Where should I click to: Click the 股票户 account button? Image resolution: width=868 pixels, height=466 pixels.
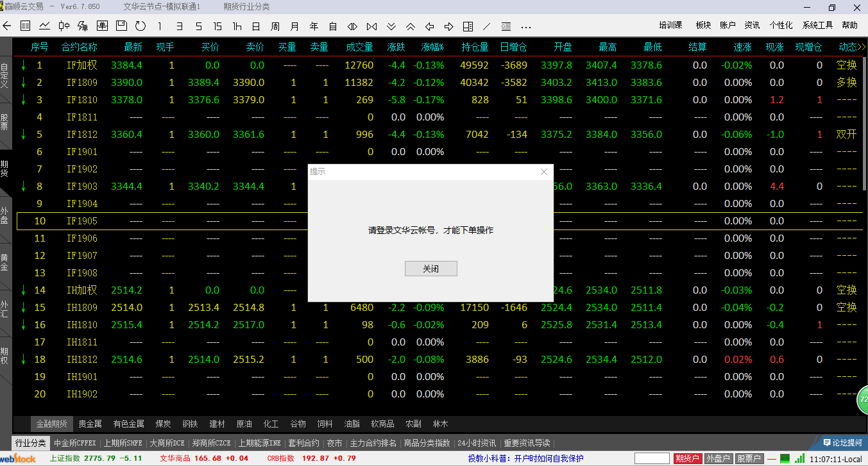(749, 458)
